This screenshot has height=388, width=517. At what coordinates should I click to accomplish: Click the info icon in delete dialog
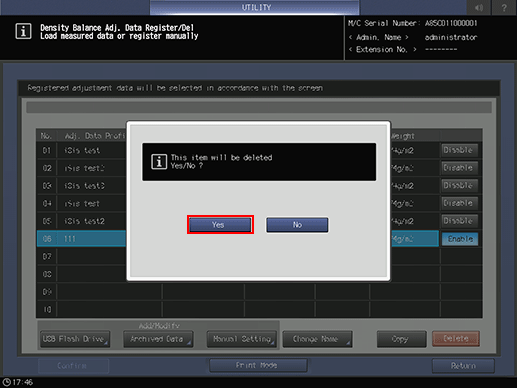(159, 162)
